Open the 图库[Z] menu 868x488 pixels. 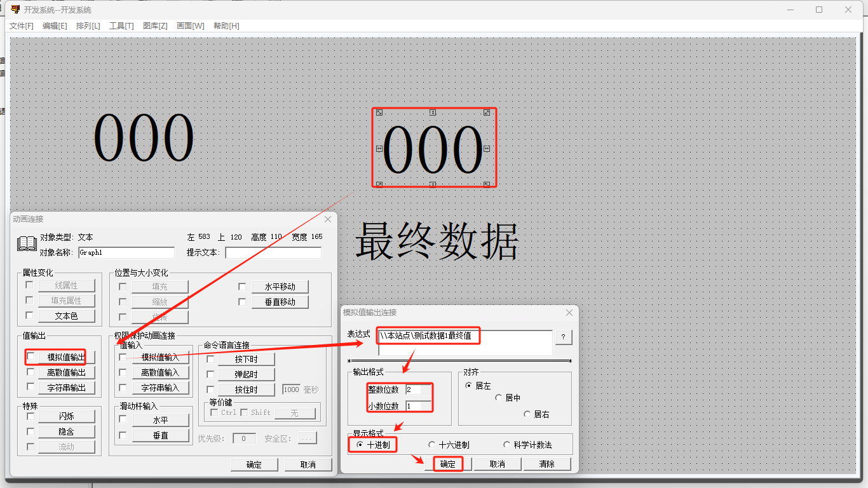pos(155,26)
